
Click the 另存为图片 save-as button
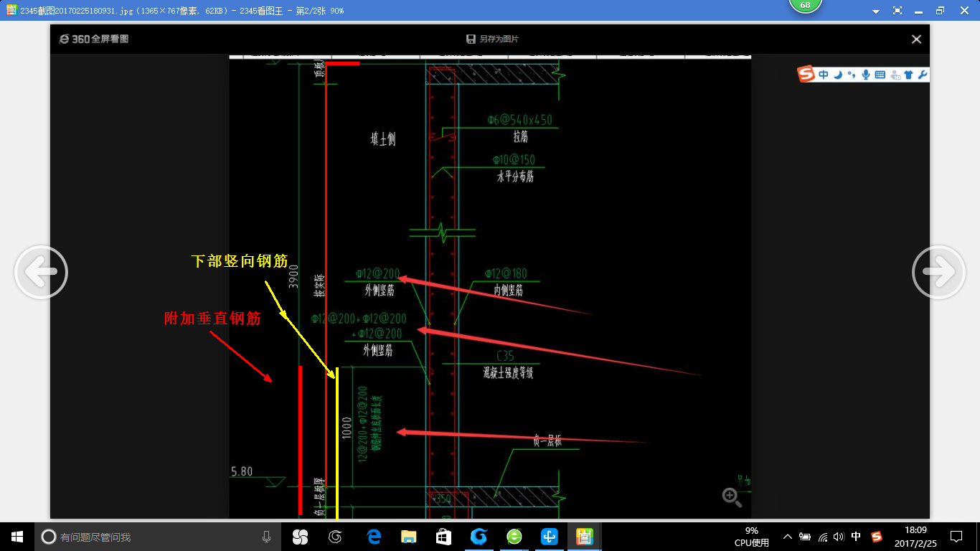click(492, 39)
